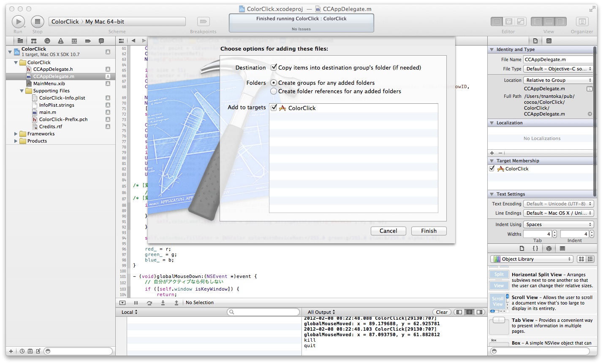
Task: Show the Code Snippet library tab
Action: pyautogui.click(x=535, y=248)
